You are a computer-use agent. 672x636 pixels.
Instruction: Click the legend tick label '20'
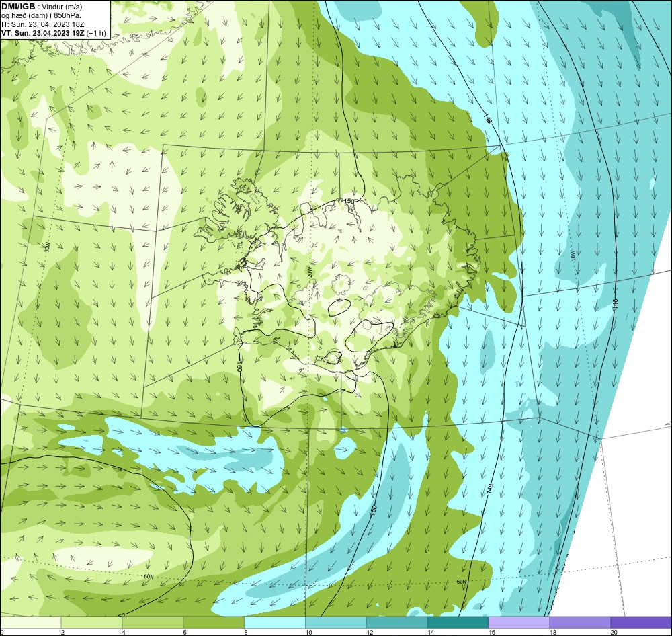pos(614,632)
